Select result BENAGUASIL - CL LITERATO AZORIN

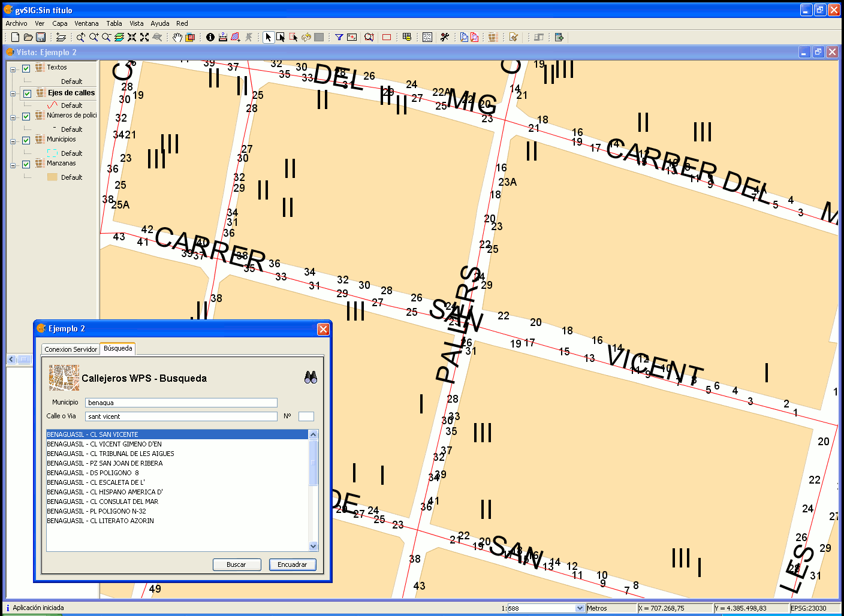[x=177, y=521]
